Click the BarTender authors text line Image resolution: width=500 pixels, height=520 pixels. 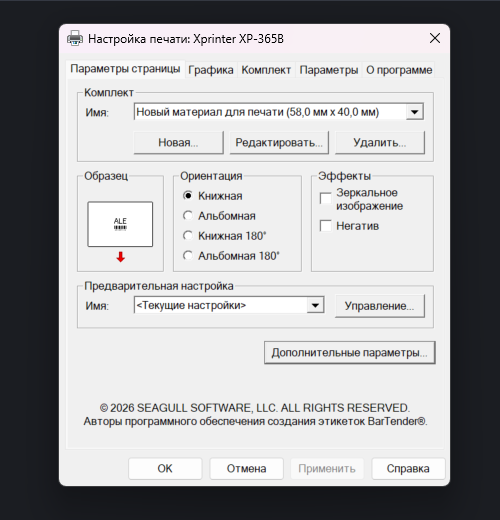(x=255, y=421)
